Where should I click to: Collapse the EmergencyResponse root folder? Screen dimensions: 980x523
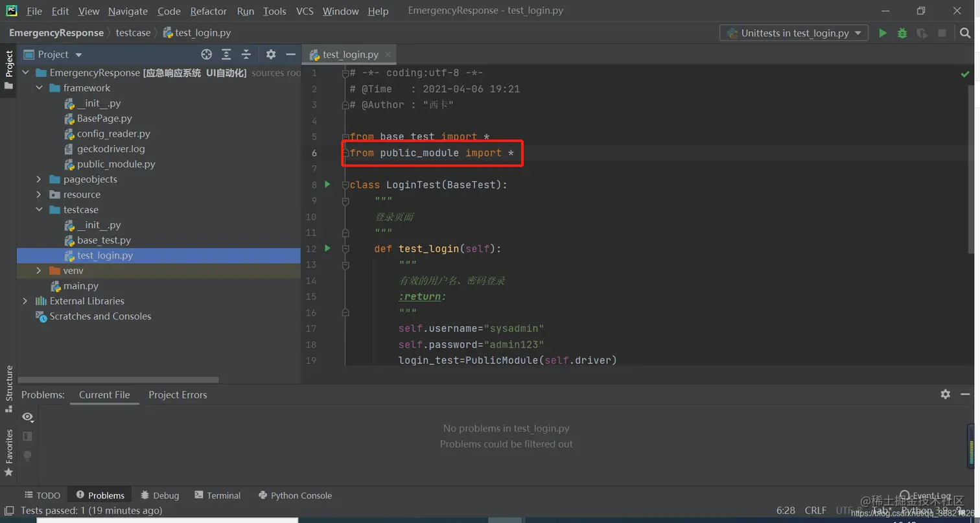click(25, 73)
